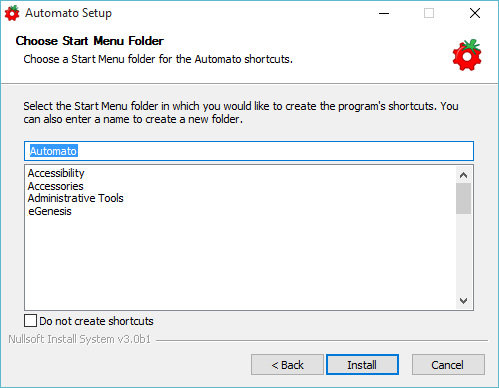Click the Do not create shortcuts label
The height and width of the screenshot is (388, 499).
coord(96,321)
